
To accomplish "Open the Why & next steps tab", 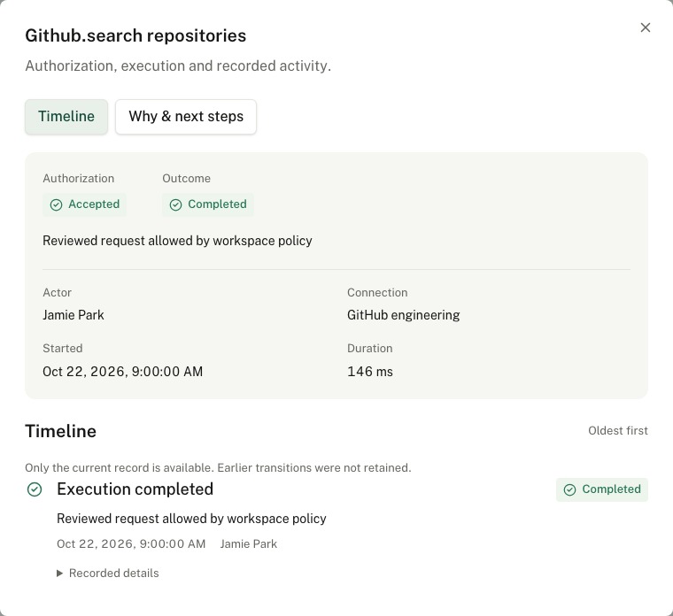I will (x=186, y=117).
